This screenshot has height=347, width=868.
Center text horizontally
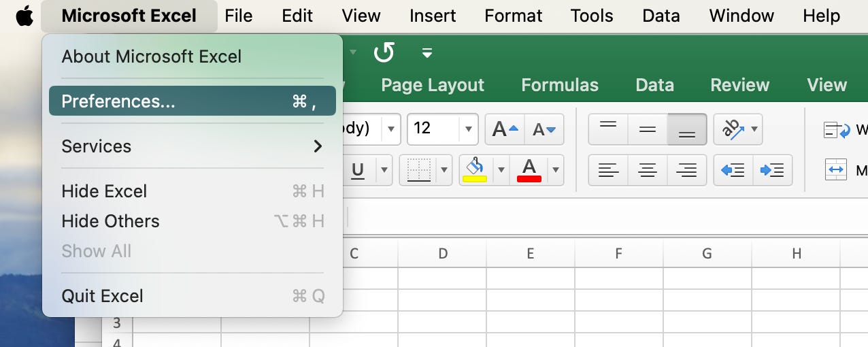point(648,170)
